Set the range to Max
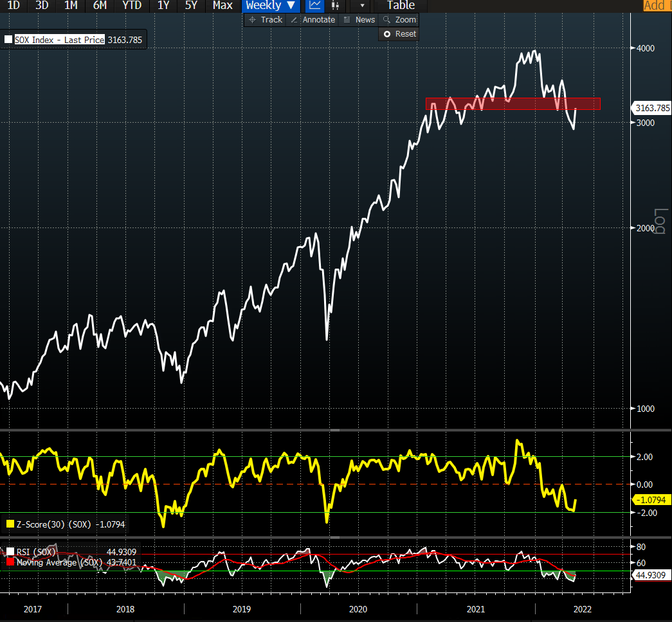Viewport: 672px width, 622px height. (x=222, y=6)
